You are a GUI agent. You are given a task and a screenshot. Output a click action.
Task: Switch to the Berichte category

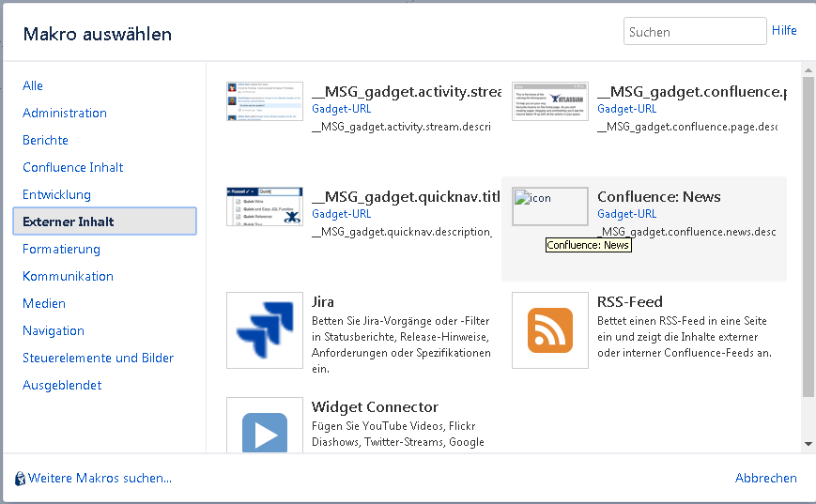[x=45, y=140]
